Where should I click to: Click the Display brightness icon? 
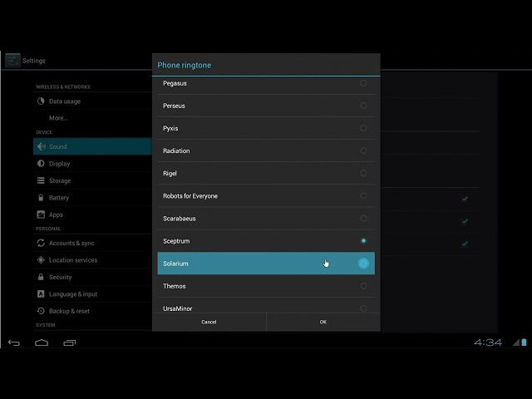pyautogui.click(x=41, y=164)
